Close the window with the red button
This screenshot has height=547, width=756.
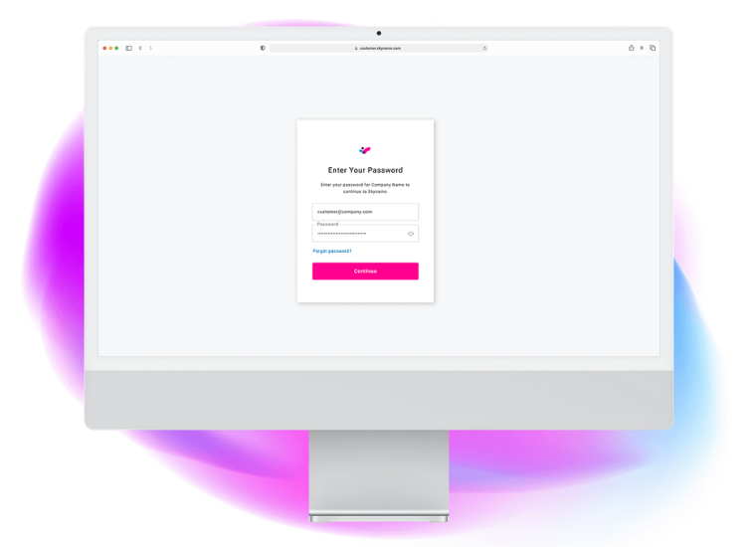point(104,48)
